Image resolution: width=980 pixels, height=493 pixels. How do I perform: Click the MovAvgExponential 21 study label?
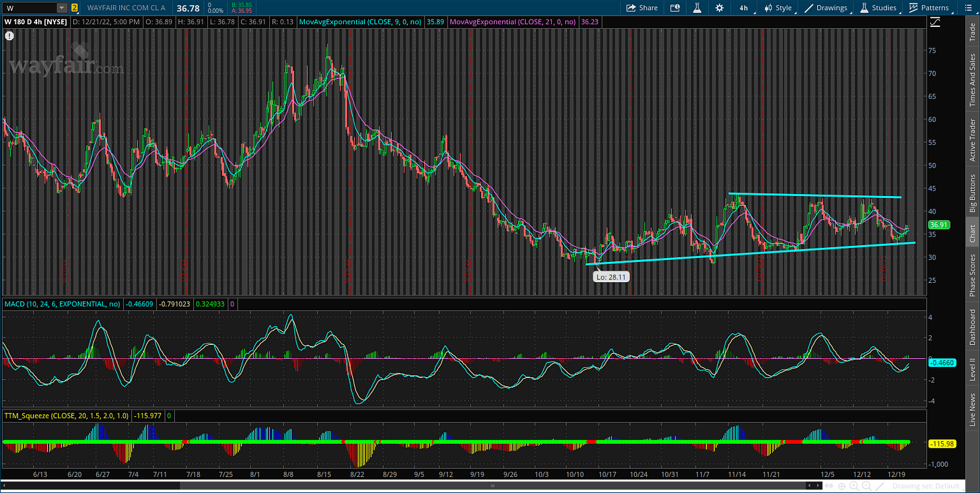point(513,22)
